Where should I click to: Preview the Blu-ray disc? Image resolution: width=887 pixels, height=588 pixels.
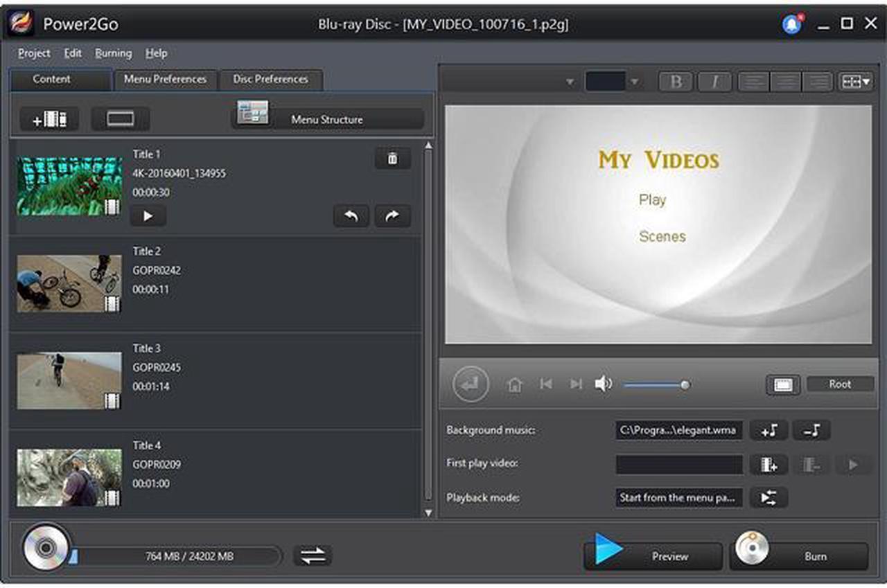coord(653,555)
